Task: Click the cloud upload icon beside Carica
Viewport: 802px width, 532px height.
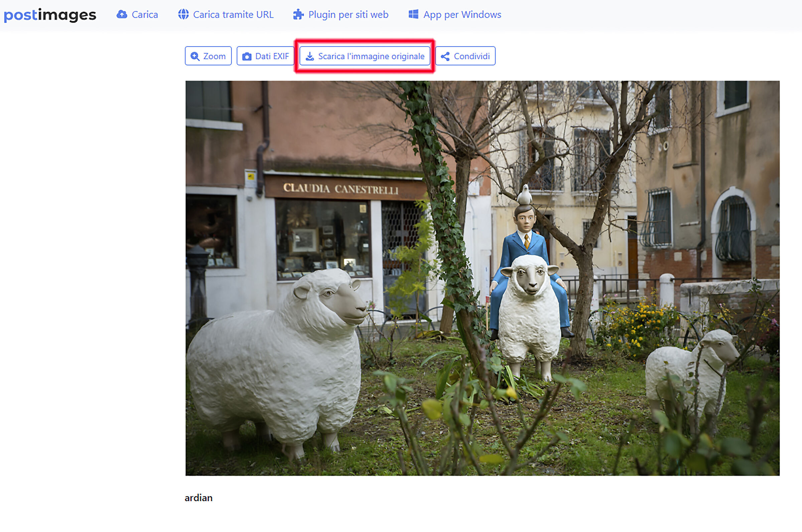Action: [122, 14]
